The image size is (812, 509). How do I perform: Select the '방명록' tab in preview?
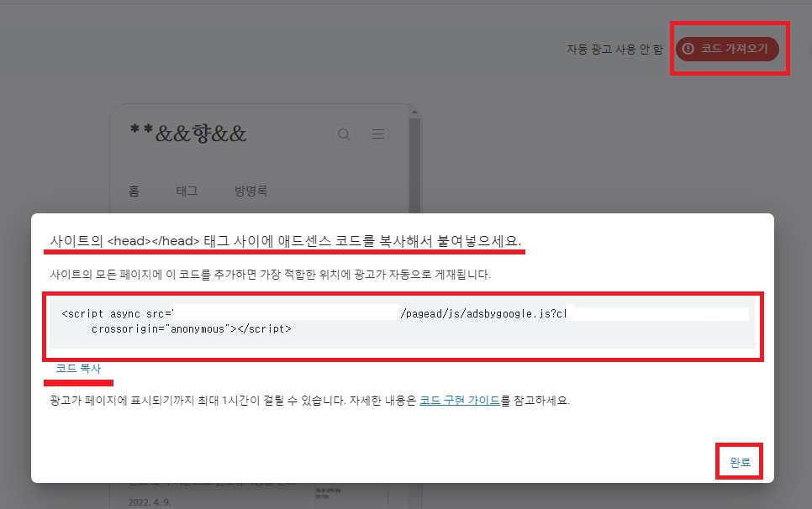[x=251, y=191]
